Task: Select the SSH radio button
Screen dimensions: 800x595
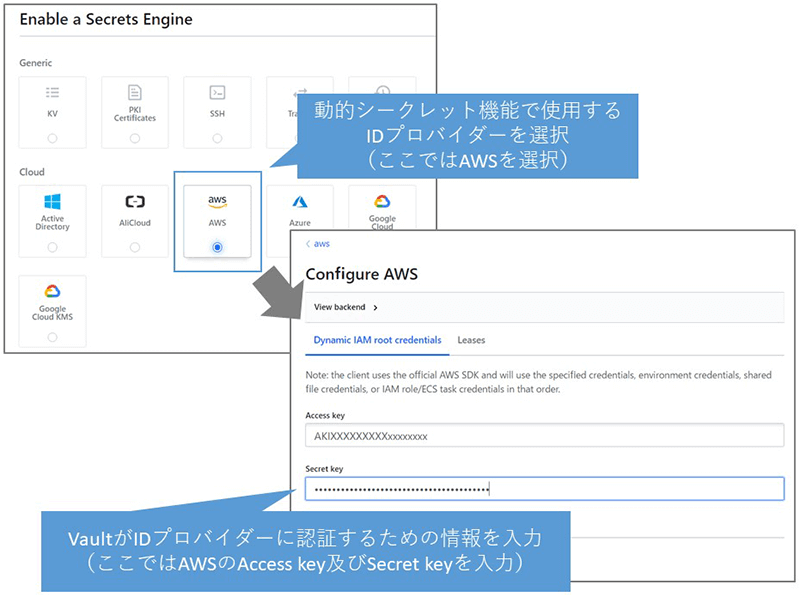Action: [x=217, y=138]
